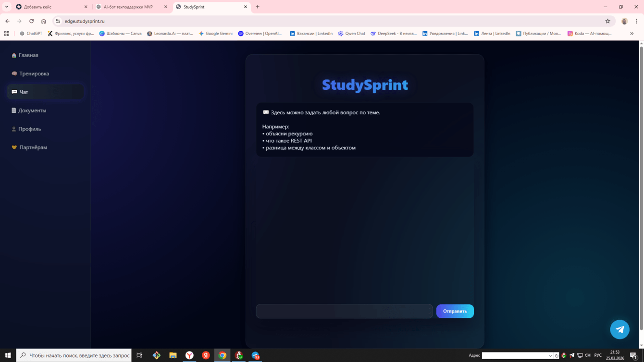Click the Windows taskbar search box
The height and width of the screenshot is (362, 644).
click(74, 355)
